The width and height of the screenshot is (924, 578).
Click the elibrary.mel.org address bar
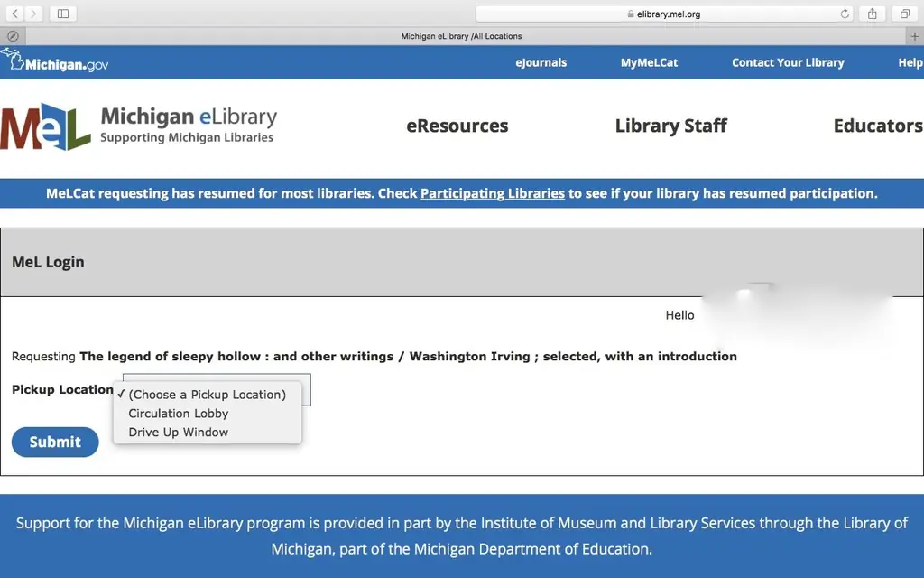tap(665, 14)
